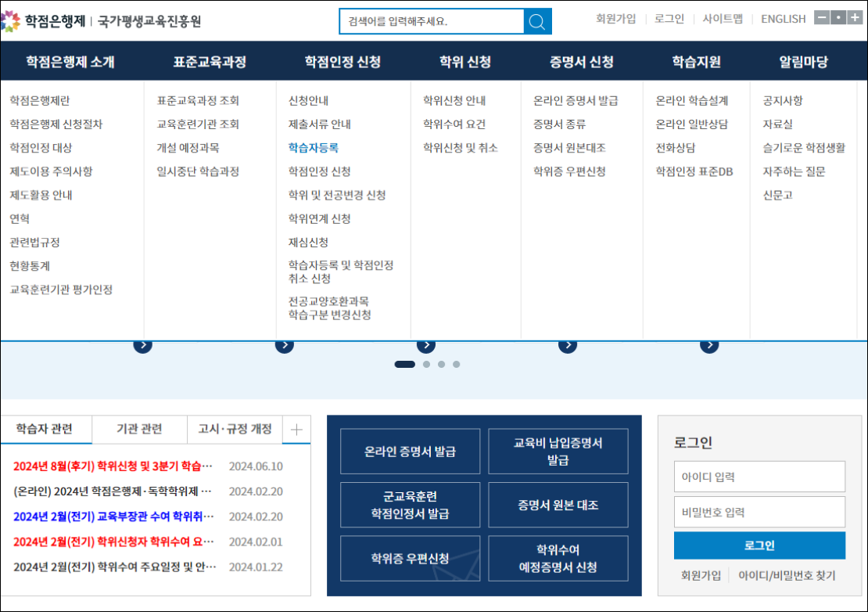Open 학위신청 안내 submenu
Viewport: 868px width, 612px height.
coord(454,101)
